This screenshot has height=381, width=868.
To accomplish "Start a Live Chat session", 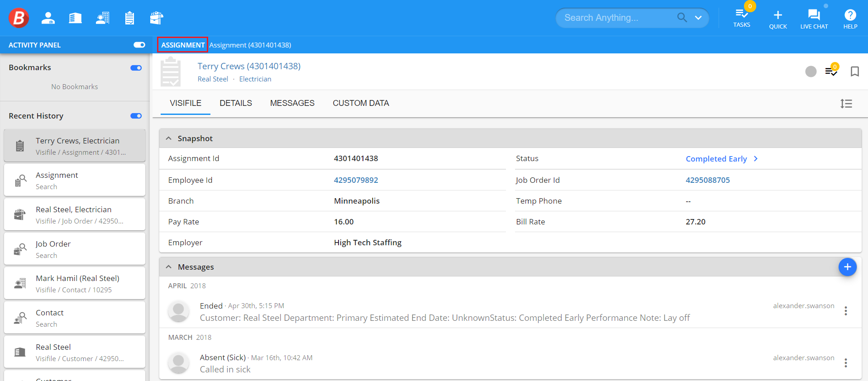I will pyautogui.click(x=814, y=19).
